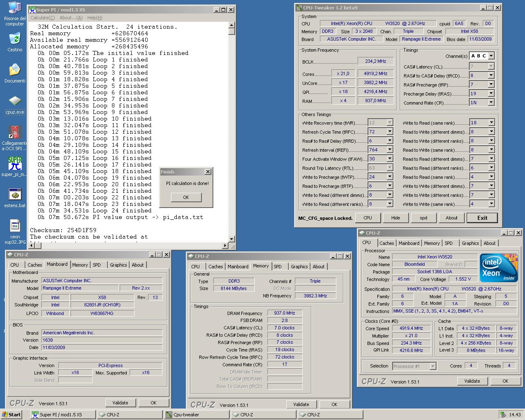Viewport: 525px width, 420px height.
Task: Expand Command Rate (CR) dropdown
Action: pos(491,103)
